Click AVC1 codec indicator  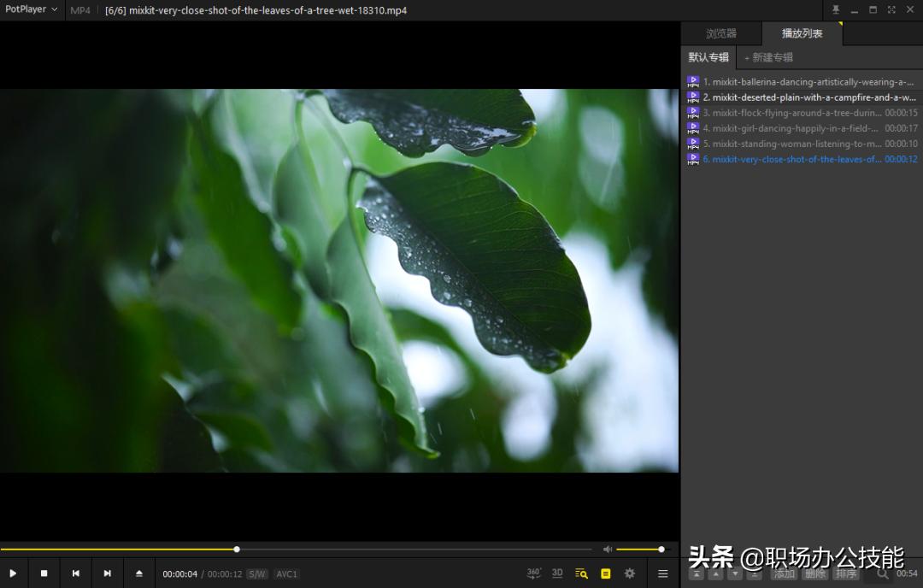click(x=286, y=573)
